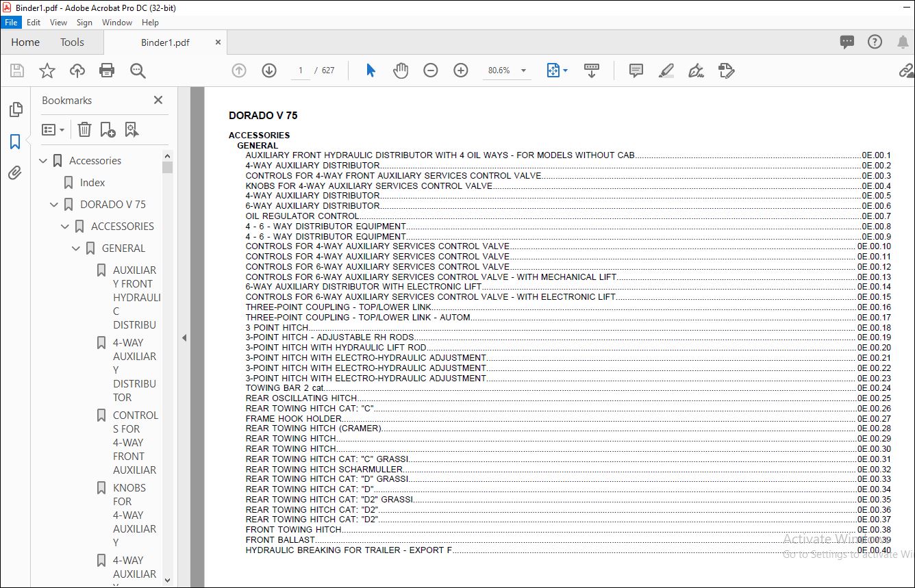This screenshot has width=915, height=588.
Task: Add a sticky note comment
Action: pos(636,71)
